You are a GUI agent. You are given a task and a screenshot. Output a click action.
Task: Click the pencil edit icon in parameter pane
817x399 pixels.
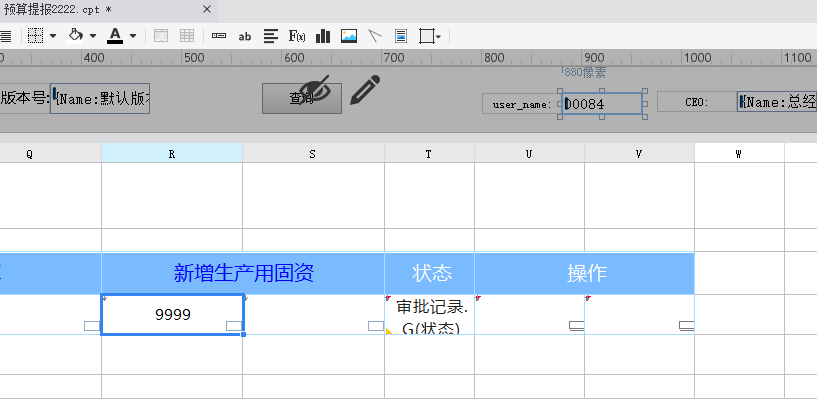365,90
